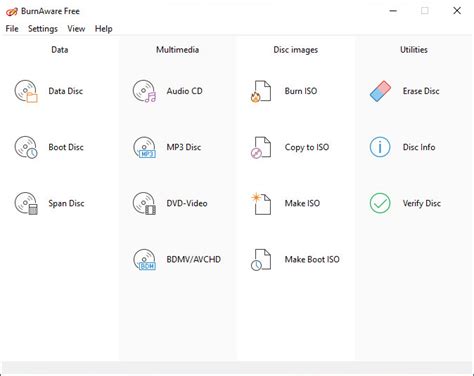474x376 pixels.
Task: Click the Verify Disc label
Action: [422, 203]
